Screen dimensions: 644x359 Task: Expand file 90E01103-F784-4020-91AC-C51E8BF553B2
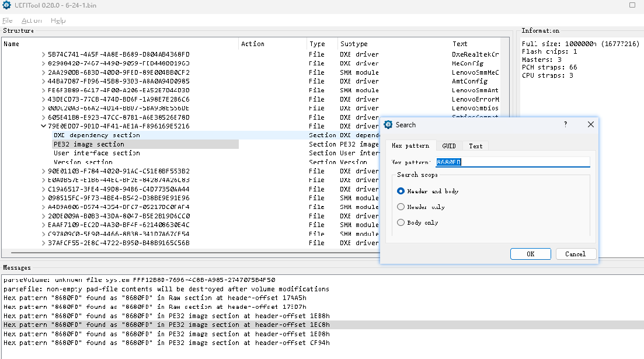44,171
